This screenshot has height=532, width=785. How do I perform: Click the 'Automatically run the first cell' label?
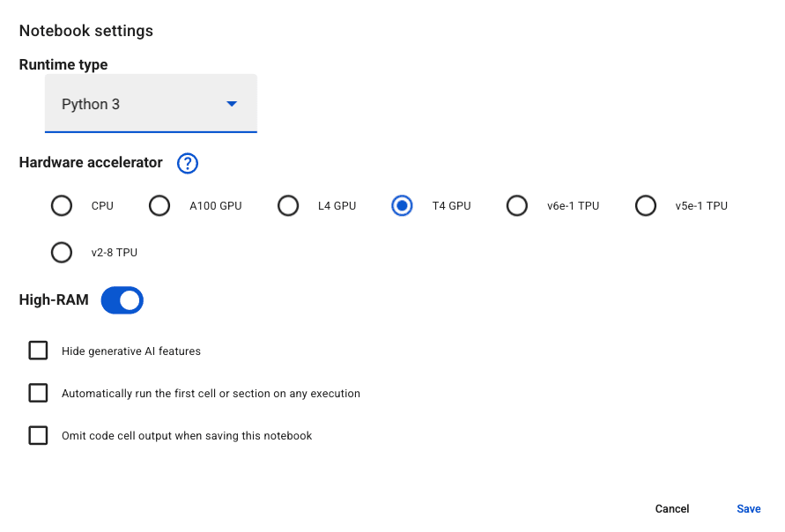click(x=211, y=394)
